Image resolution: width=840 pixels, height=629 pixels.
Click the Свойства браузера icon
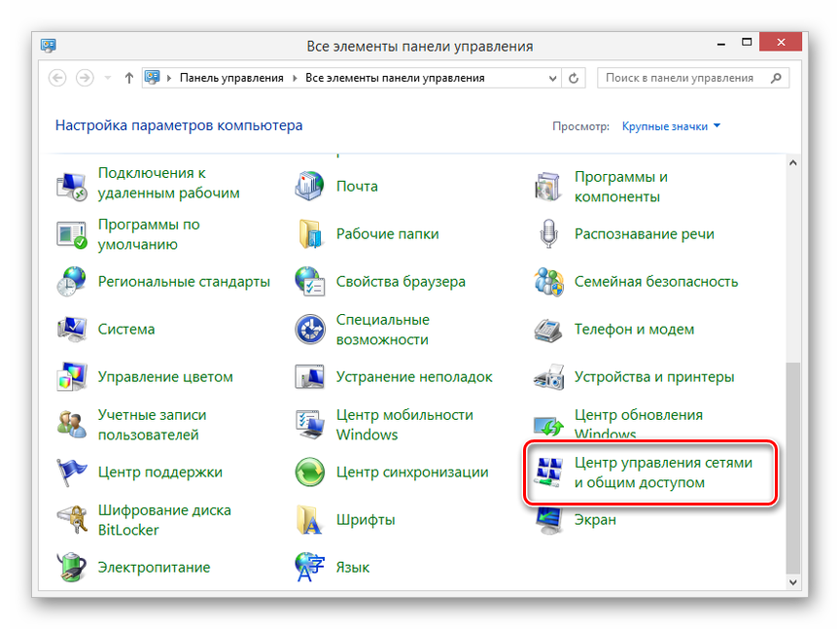[309, 281]
